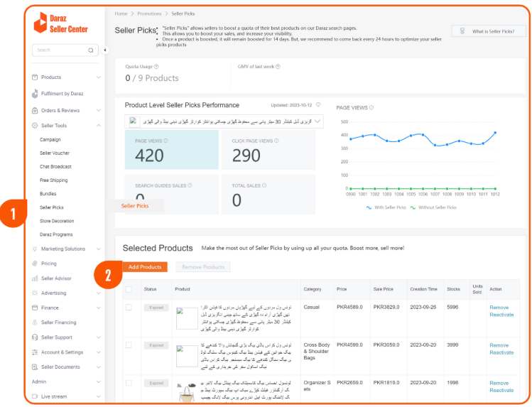532x407 pixels.
Task: Collapse the Seller Tools section
Action: (x=98, y=126)
